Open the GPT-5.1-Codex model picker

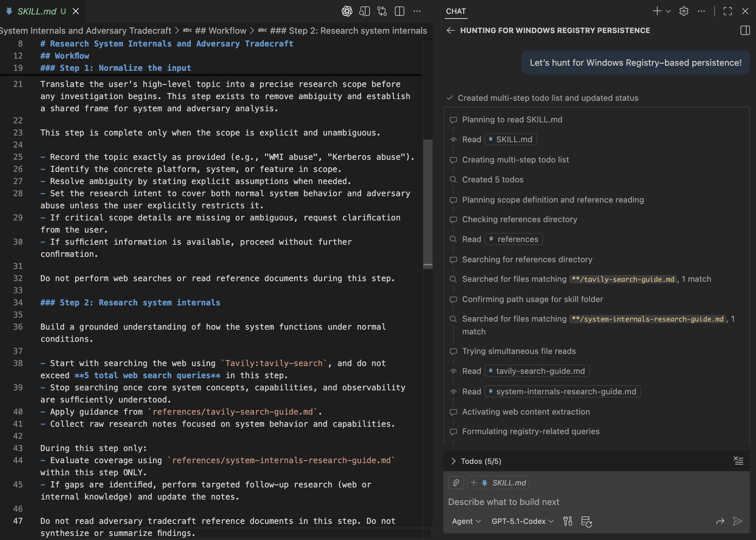click(x=522, y=521)
